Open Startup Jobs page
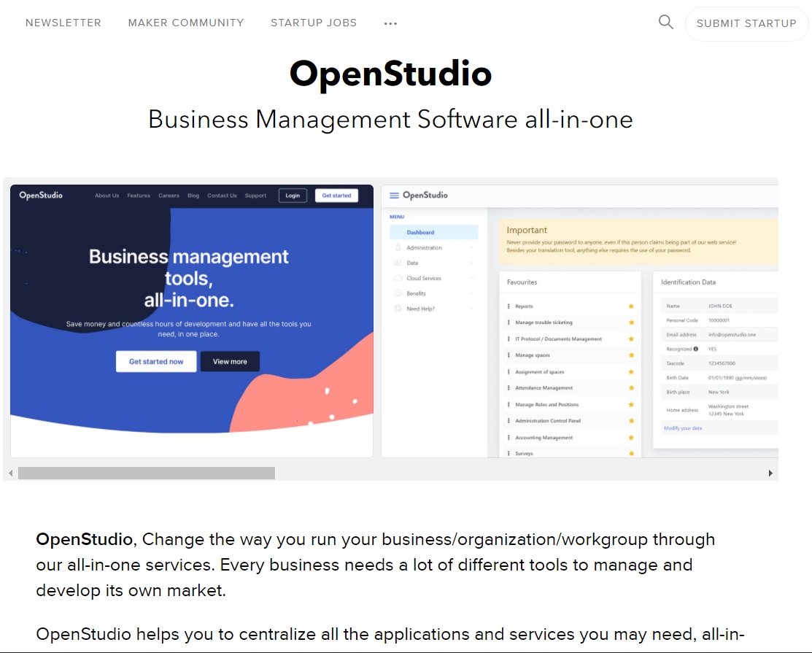Viewport: 812px width, 653px height. pyautogui.click(x=314, y=23)
